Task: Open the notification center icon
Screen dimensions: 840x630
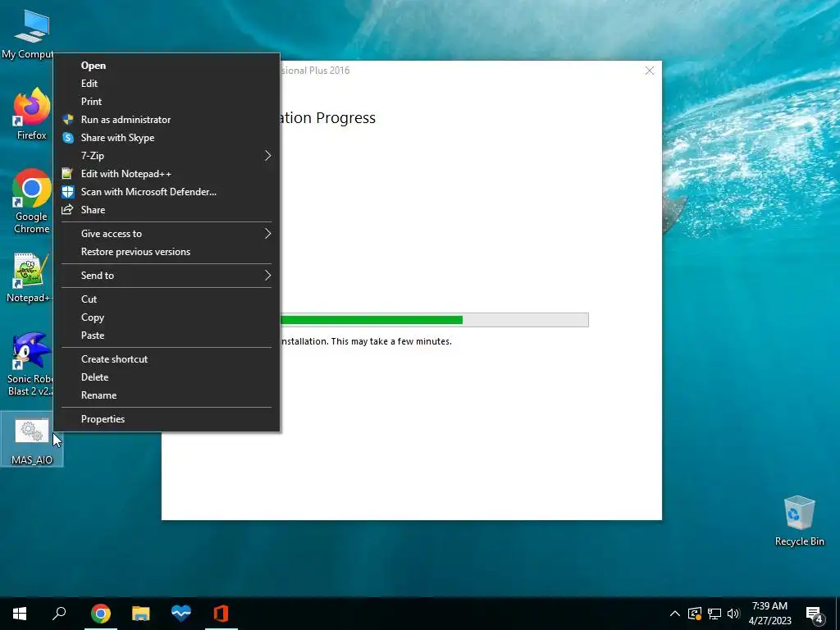Action: tap(815, 614)
